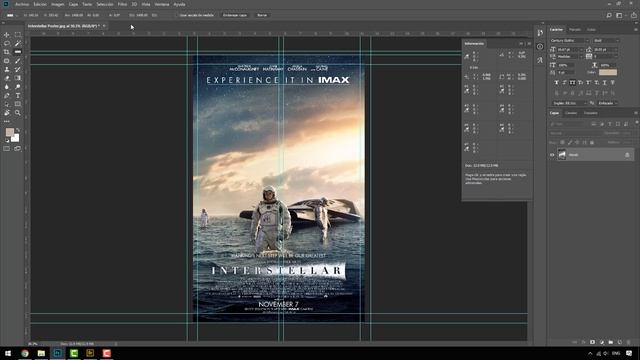Open the language dropdown in Character panel
This screenshot has height=360, width=640.
[569, 103]
